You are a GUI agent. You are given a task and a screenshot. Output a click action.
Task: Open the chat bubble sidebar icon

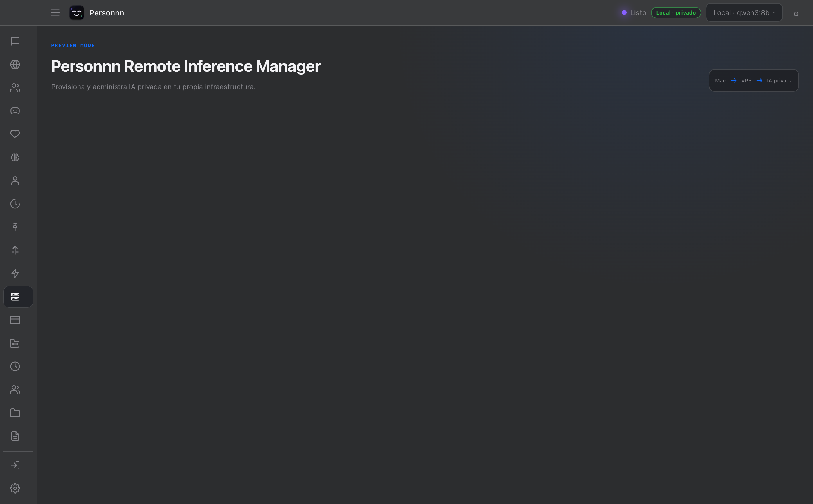tap(15, 41)
